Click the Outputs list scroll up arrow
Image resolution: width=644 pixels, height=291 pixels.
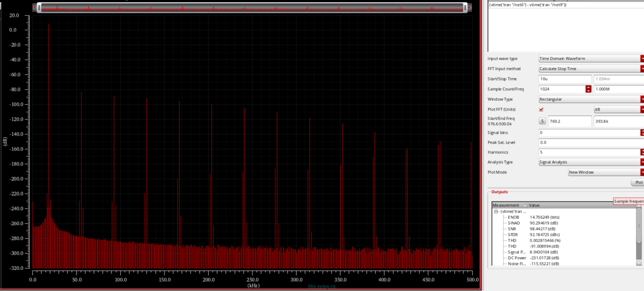pyautogui.click(x=639, y=206)
